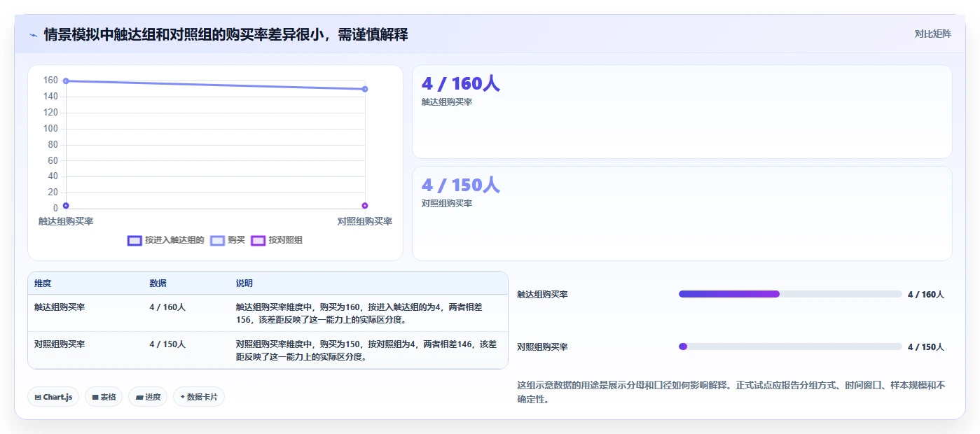Click the large 4 / 150人 card value
Screen dimensions: 980x434
click(460, 185)
